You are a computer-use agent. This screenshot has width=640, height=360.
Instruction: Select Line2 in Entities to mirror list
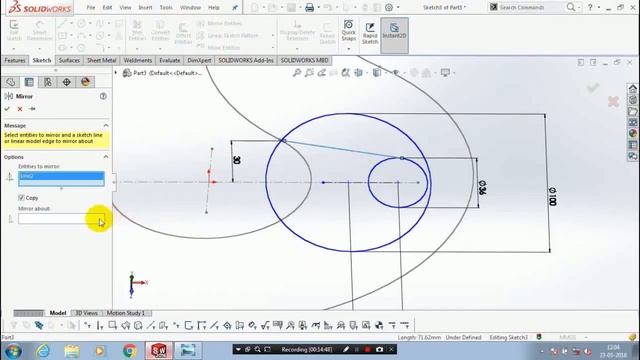(61, 176)
